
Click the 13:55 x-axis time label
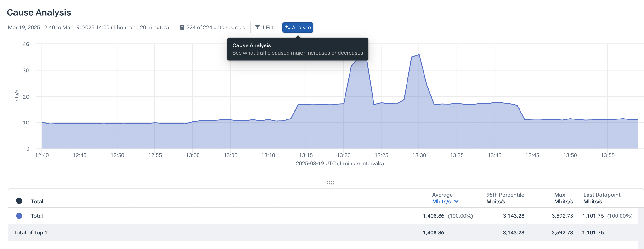608,155
